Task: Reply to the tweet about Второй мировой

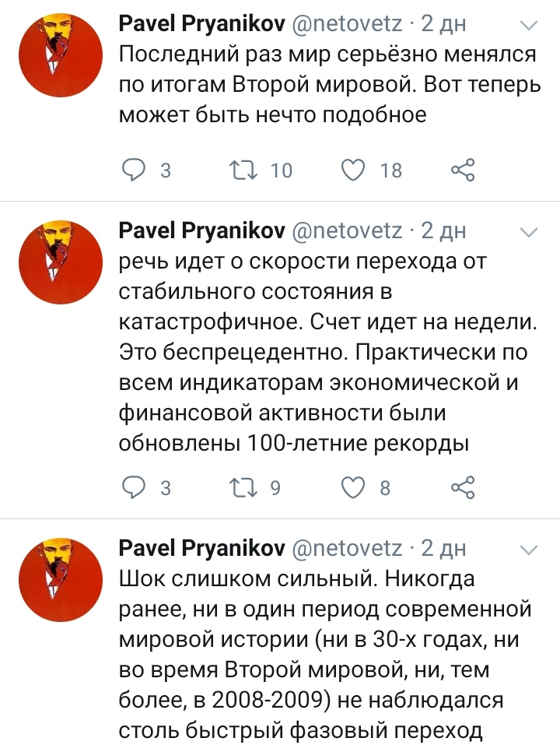Action: [x=134, y=170]
